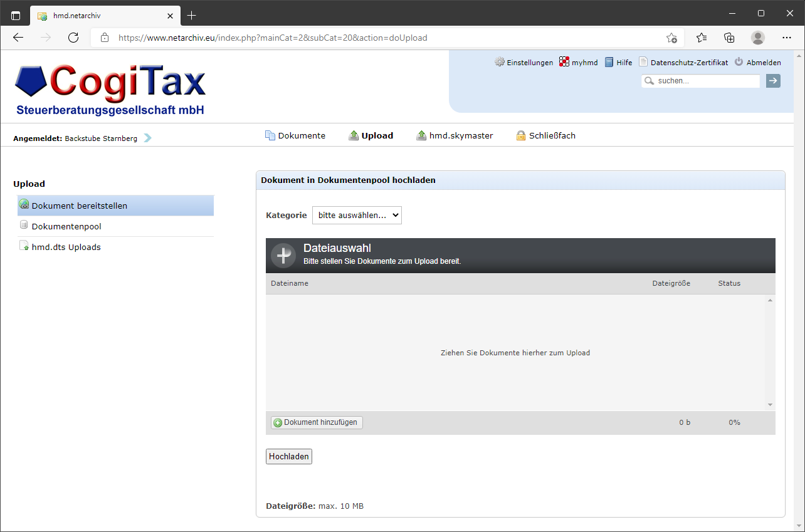Screen dimensions: 805x532
Task: Select hmd.dts Uploads in the sidebar
Action: point(65,247)
